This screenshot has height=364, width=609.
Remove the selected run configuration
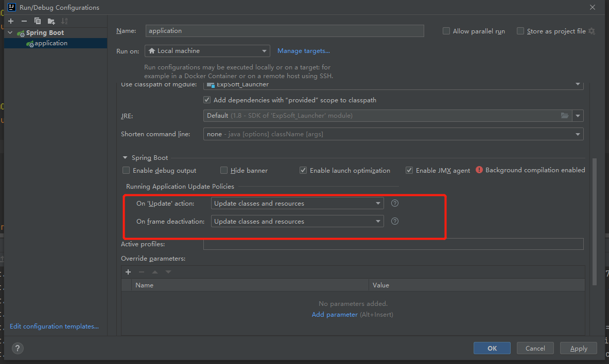(x=24, y=21)
